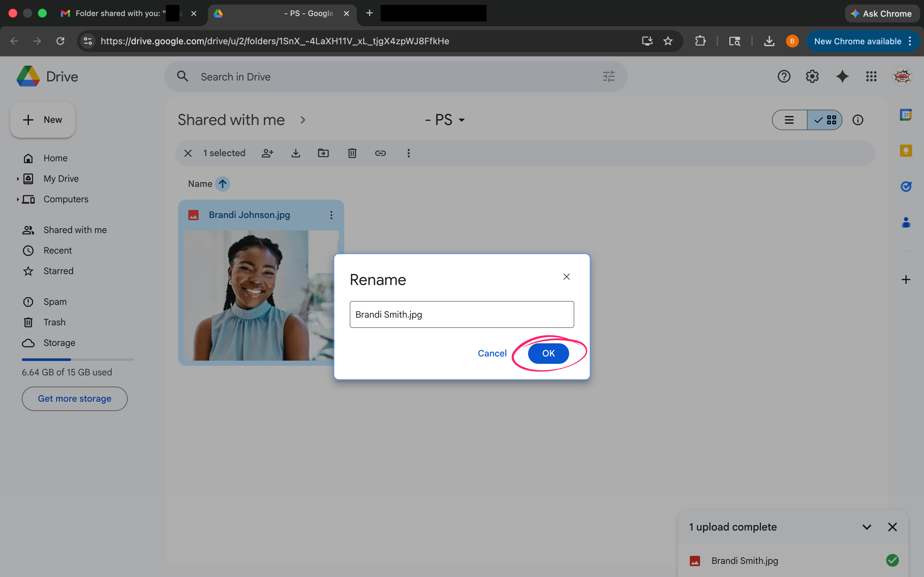Select the grid layout view toggle
The width and height of the screenshot is (924, 577).
pos(825,120)
